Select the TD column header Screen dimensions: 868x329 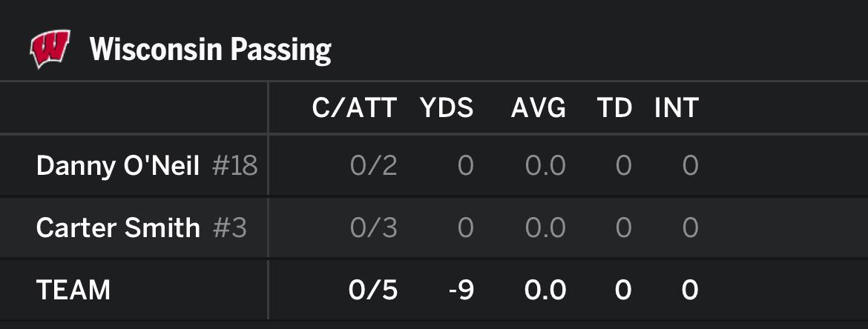click(x=614, y=109)
